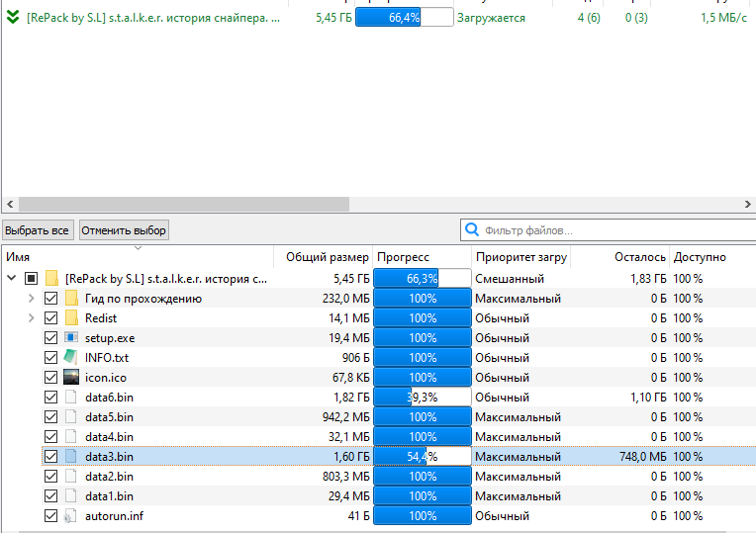The width and height of the screenshot is (756, 533).
Task: Expand the Гид по прохождению folder
Action: (x=32, y=299)
